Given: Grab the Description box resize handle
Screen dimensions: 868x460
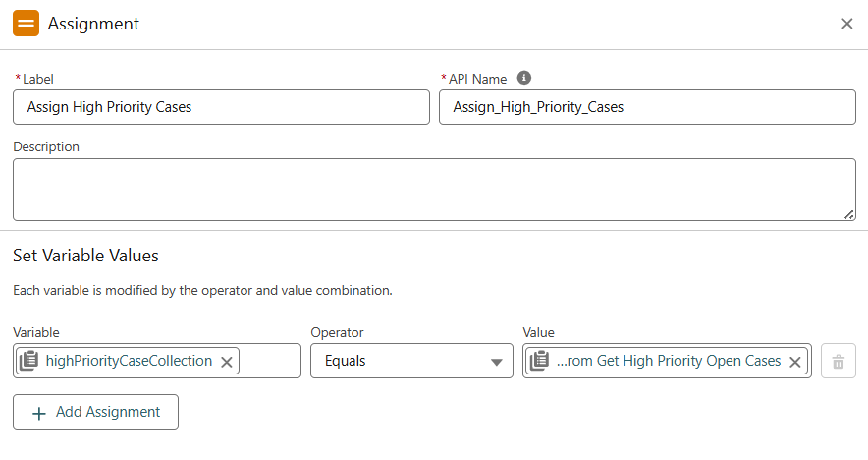Looking at the screenshot, I should pos(849,214).
